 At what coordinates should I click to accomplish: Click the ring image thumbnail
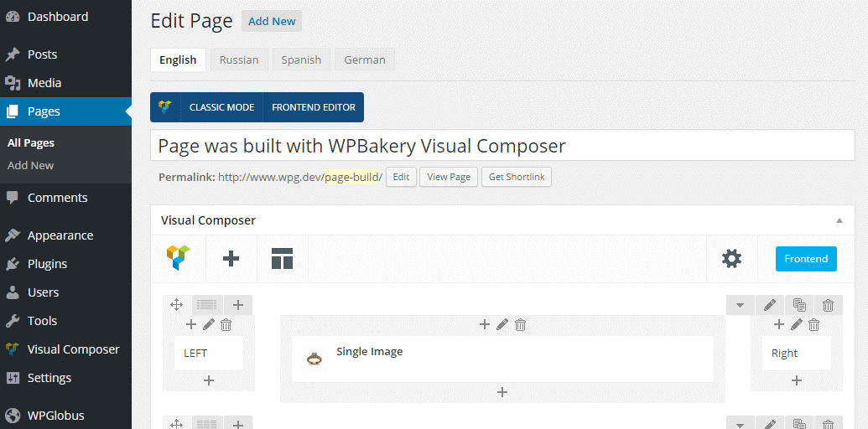pos(314,359)
